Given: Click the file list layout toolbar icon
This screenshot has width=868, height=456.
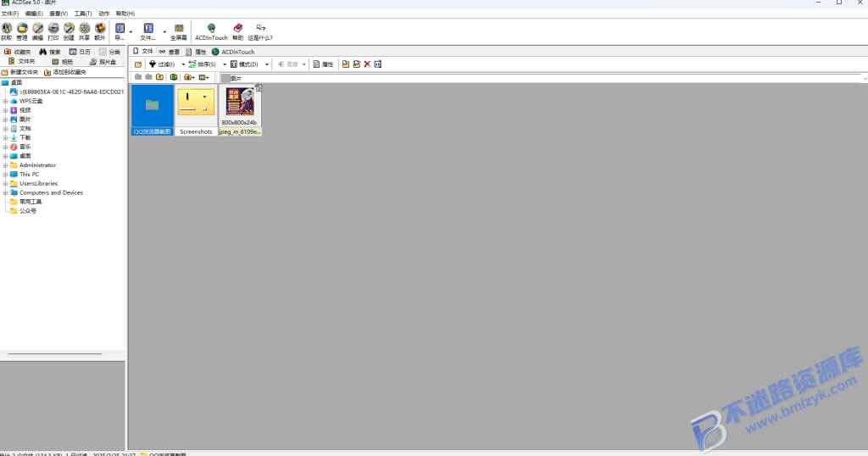Looking at the screenshot, I should click(x=148, y=31).
